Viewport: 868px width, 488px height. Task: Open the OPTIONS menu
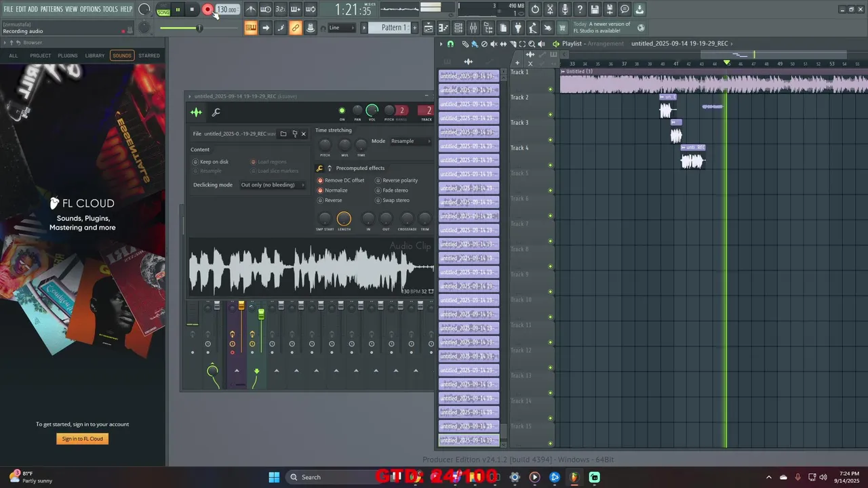tap(90, 9)
